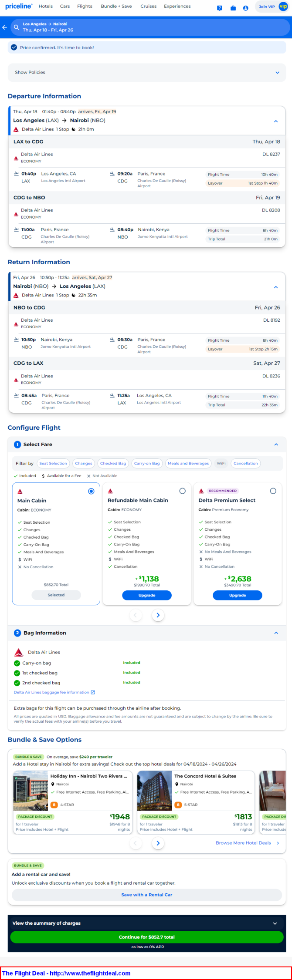
Task: Click The Concord Hotel & Suites thumbnail
Action: point(155,790)
